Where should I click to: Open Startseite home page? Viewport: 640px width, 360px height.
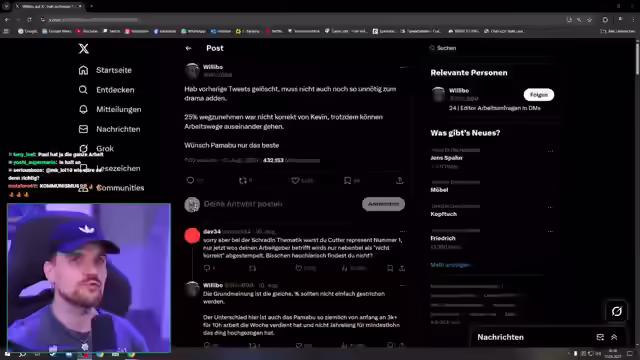click(105, 70)
